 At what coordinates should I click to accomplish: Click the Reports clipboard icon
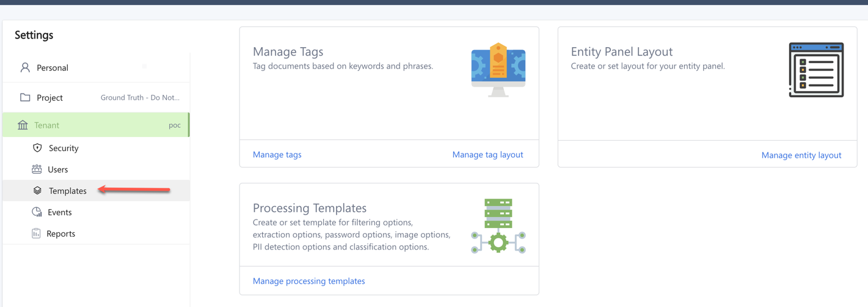(x=36, y=234)
